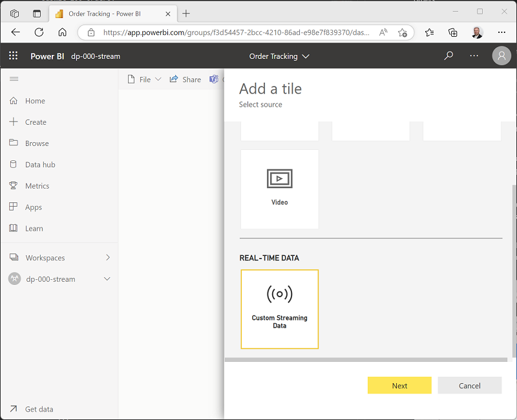
Task: Click the Power BI logo text
Action: (x=47, y=56)
